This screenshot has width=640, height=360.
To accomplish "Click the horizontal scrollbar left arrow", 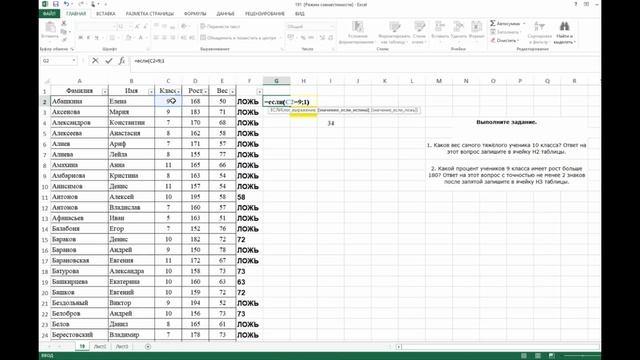I will tap(399, 347).
